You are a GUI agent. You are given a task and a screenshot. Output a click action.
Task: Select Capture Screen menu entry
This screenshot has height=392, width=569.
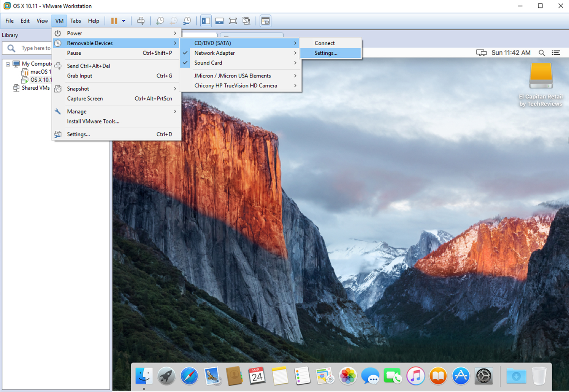[x=117, y=98]
